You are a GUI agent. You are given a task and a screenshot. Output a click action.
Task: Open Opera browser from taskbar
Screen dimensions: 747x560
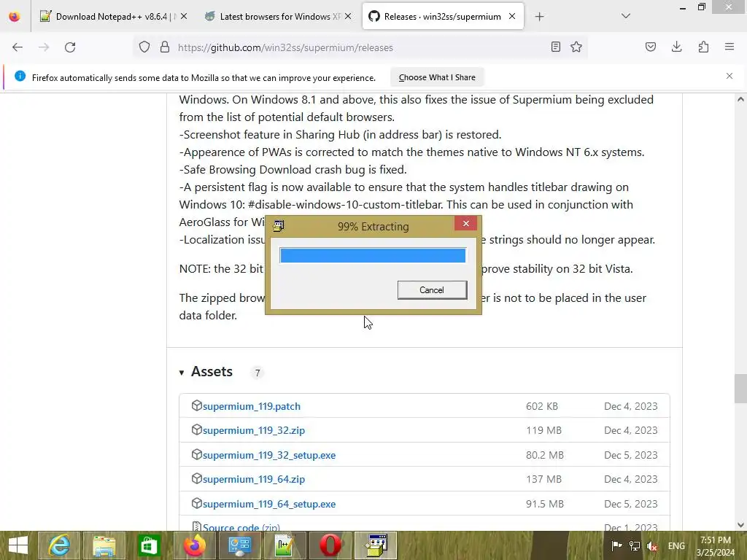[x=330, y=545]
